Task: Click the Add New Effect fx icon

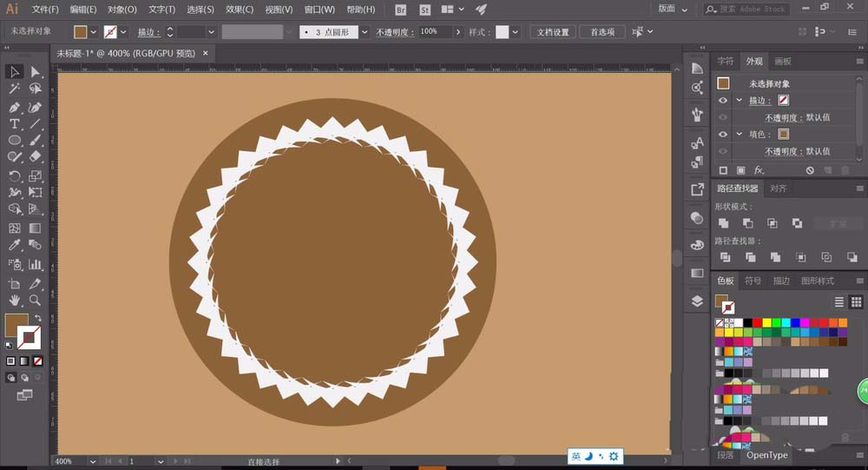Action: (x=759, y=170)
